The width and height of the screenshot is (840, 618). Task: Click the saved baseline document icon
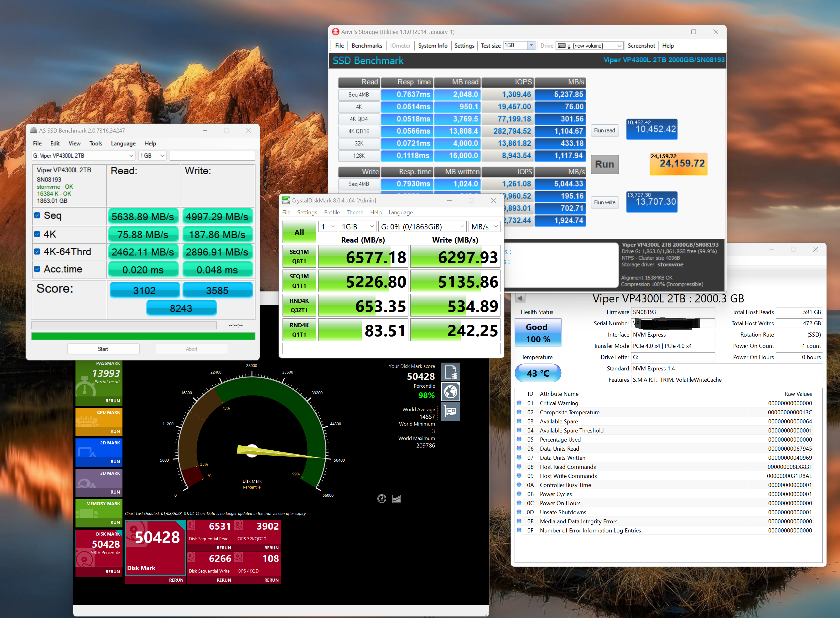tap(450, 372)
